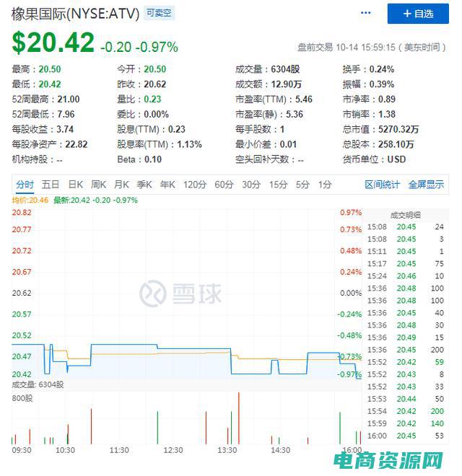Click the 成交量 6304股 value
Image resolution: width=462 pixels, height=476 pixels.
(x=285, y=69)
